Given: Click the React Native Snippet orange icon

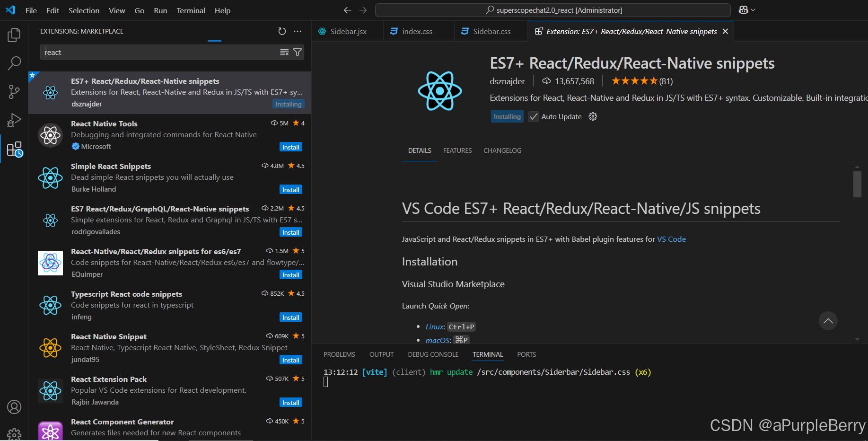Looking at the screenshot, I should pyautogui.click(x=50, y=348).
